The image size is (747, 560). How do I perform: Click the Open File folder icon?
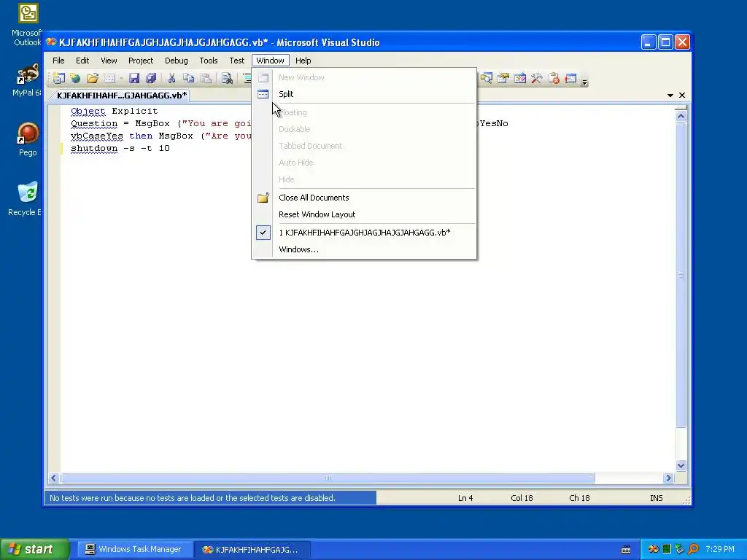(x=92, y=78)
